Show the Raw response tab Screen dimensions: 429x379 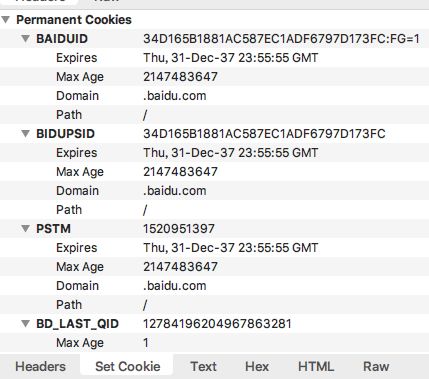pos(376,367)
